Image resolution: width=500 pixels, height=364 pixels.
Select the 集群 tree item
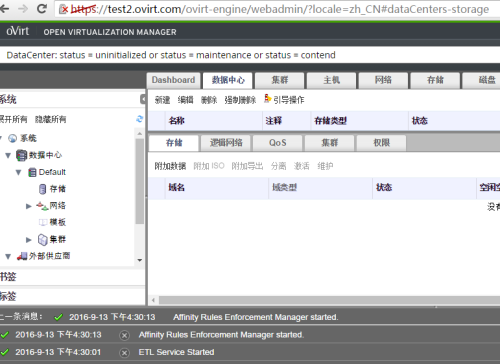tap(58, 239)
